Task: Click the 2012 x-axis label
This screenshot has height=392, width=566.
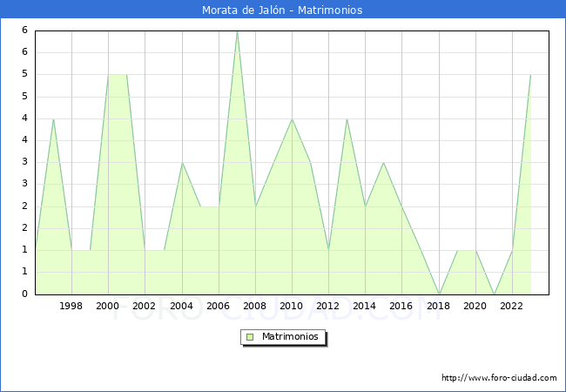Action: (327, 306)
